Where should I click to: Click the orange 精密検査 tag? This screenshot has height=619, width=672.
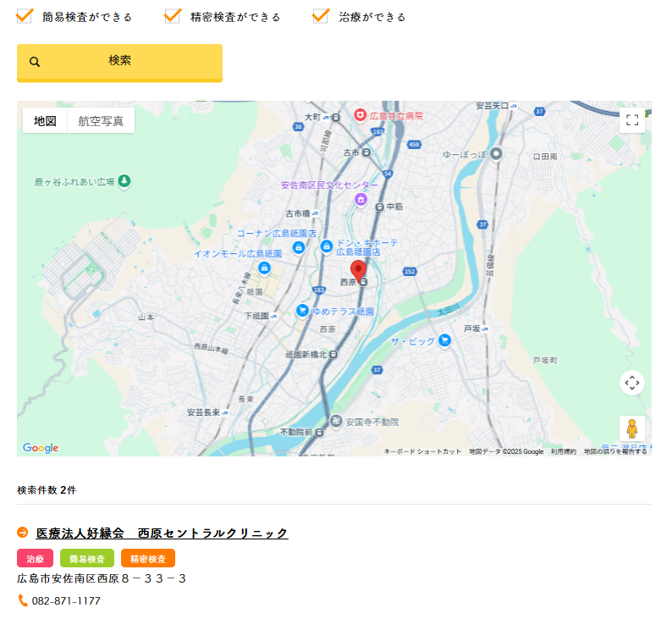[148, 559]
